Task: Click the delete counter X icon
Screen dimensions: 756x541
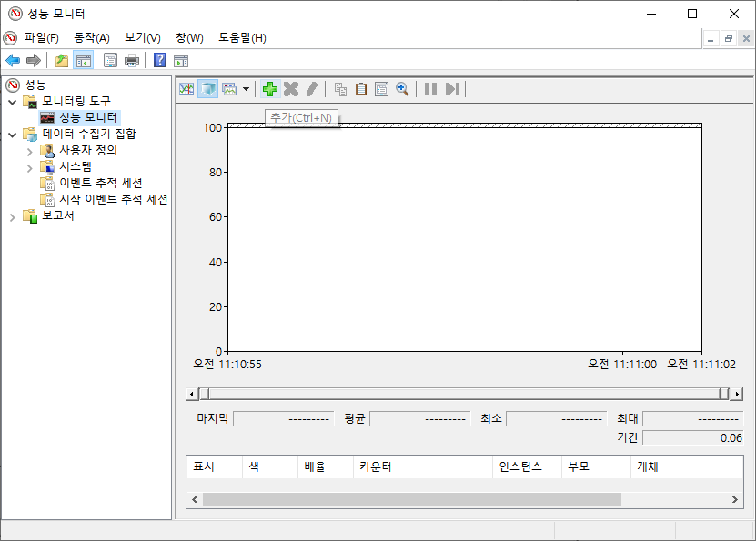Action: tap(291, 89)
